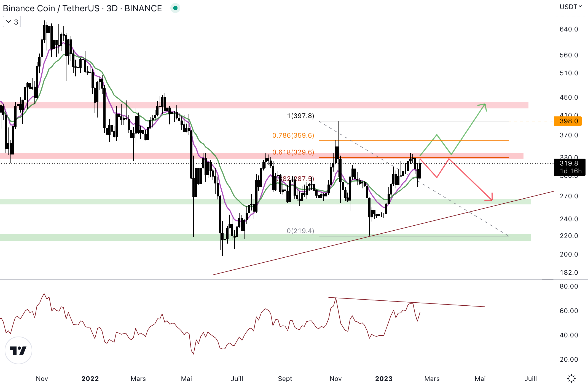Open chart settings gear icon
This screenshot has height=384, width=588.
[x=571, y=378]
